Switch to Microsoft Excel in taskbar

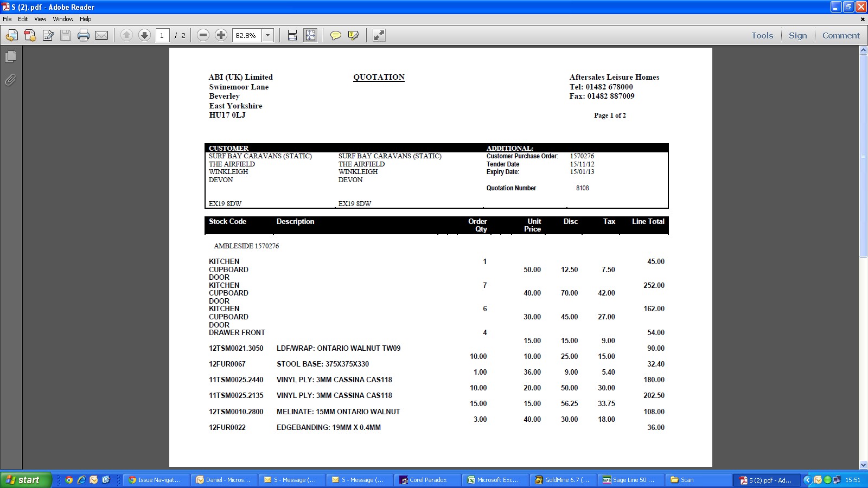pos(494,480)
